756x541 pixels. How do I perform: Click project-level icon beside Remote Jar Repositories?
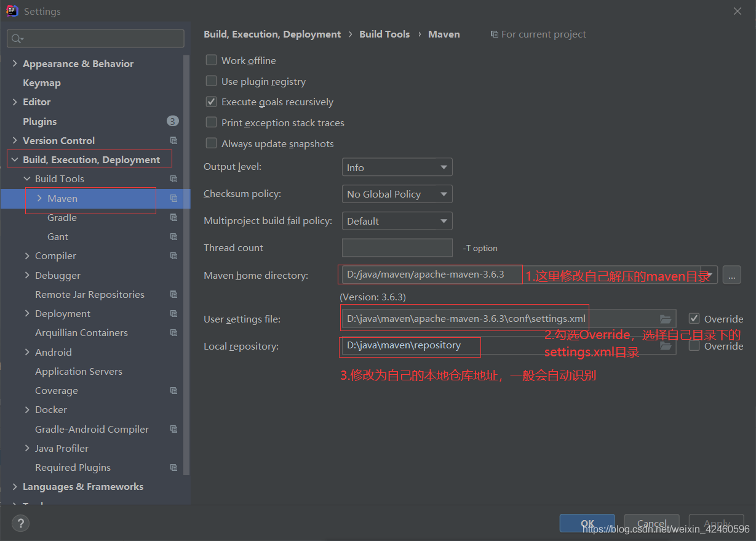coord(173,294)
